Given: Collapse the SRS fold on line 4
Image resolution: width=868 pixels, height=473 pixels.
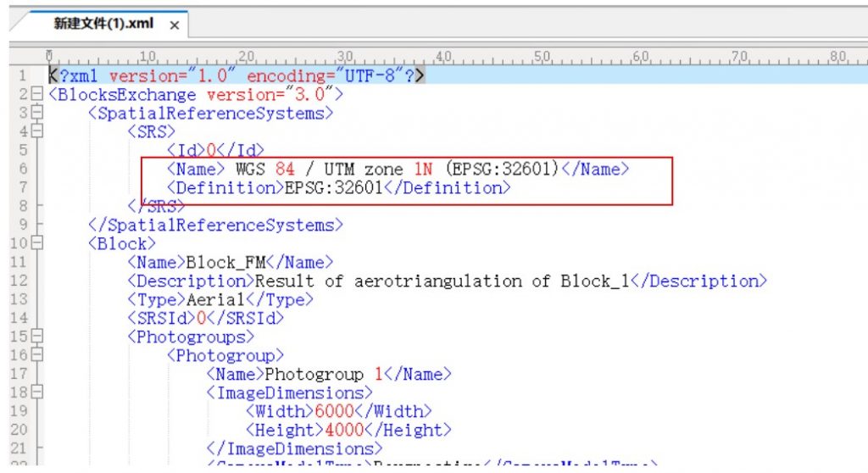Looking at the screenshot, I should [x=36, y=131].
